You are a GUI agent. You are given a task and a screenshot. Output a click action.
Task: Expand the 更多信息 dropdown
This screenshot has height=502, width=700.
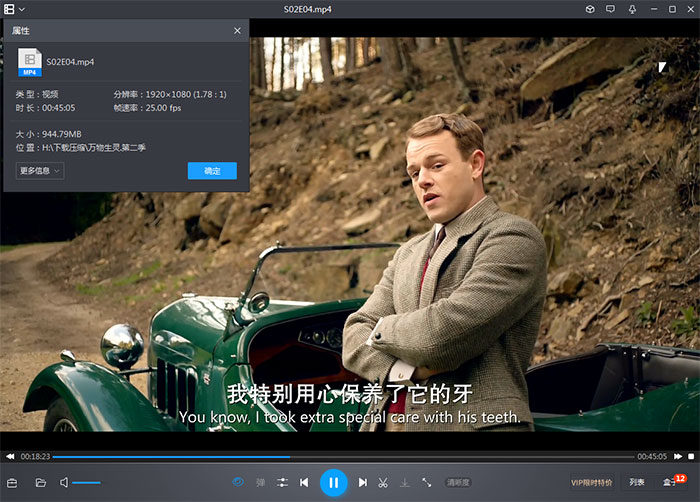[x=40, y=171]
